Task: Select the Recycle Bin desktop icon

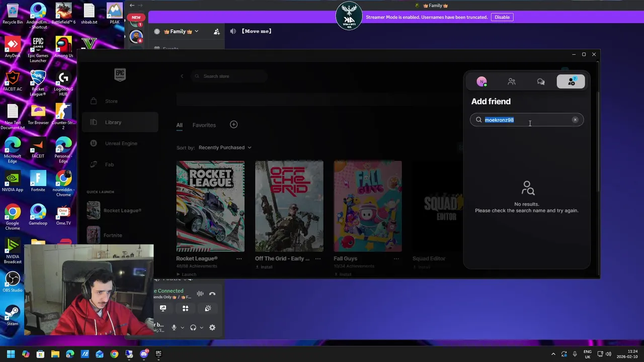Action: 13,14
